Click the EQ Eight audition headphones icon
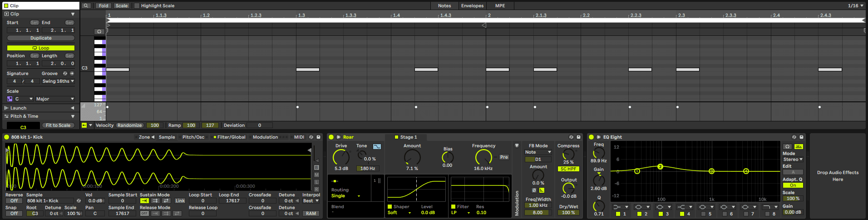This screenshot has height=220, width=868. tap(788, 146)
